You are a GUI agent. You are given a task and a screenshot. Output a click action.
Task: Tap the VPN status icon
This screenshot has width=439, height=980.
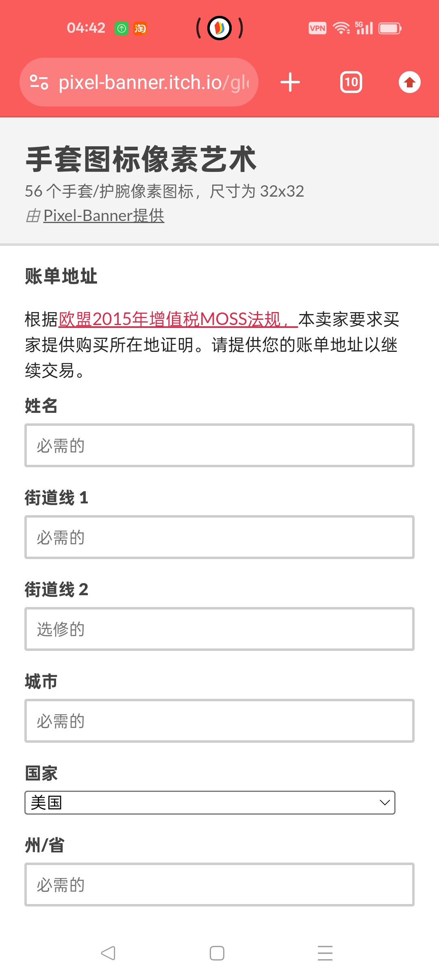coord(317,28)
